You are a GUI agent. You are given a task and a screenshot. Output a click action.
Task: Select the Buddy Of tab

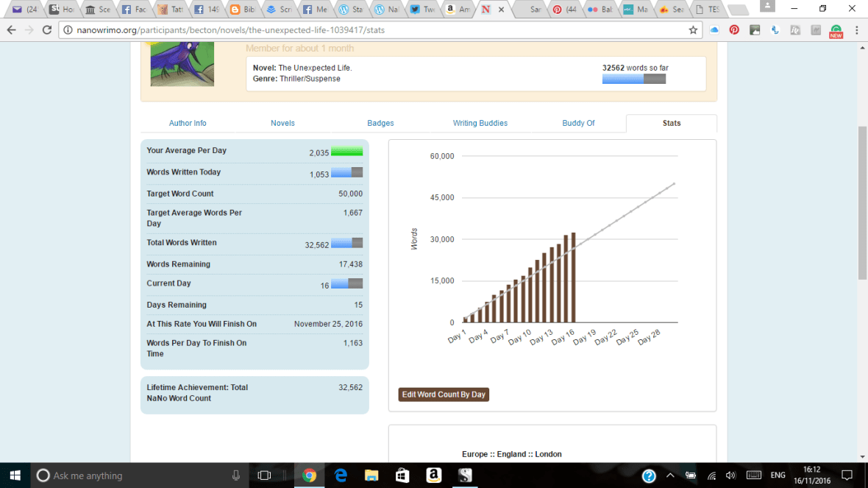[x=578, y=123]
